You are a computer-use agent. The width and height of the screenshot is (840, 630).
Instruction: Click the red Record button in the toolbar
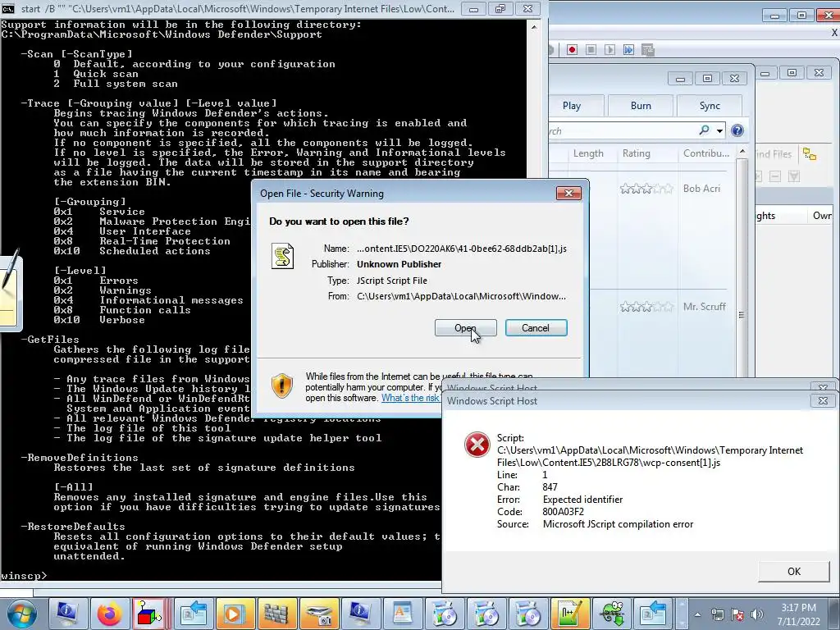(572, 50)
